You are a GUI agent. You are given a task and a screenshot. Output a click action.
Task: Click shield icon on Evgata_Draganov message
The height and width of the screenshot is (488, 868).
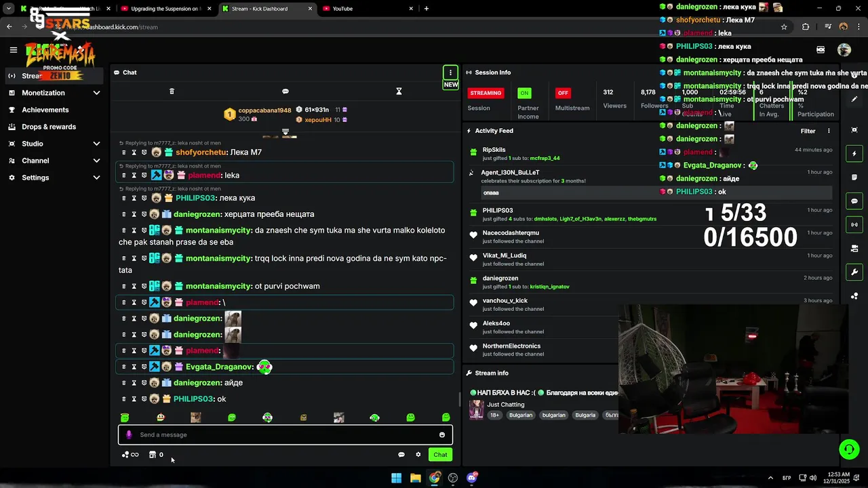pyautogui.click(x=144, y=367)
